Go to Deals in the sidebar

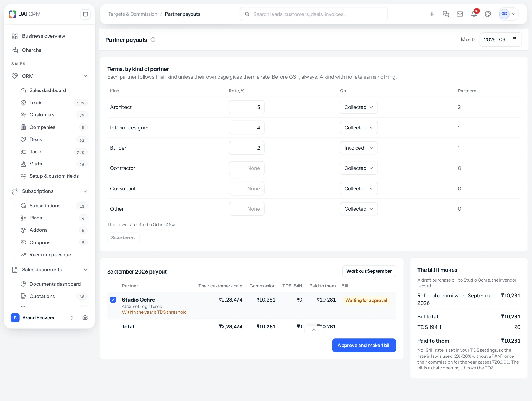pos(53,140)
